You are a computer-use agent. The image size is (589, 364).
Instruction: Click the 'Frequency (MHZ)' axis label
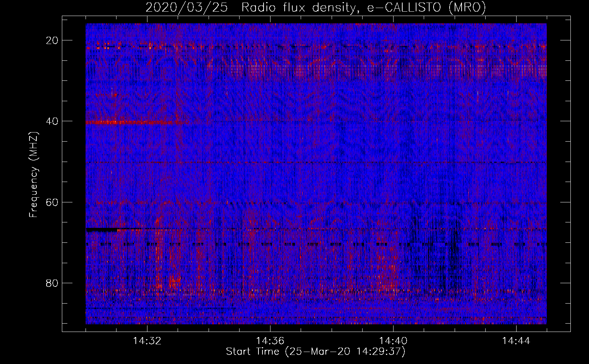pyautogui.click(x=33, y=175)
